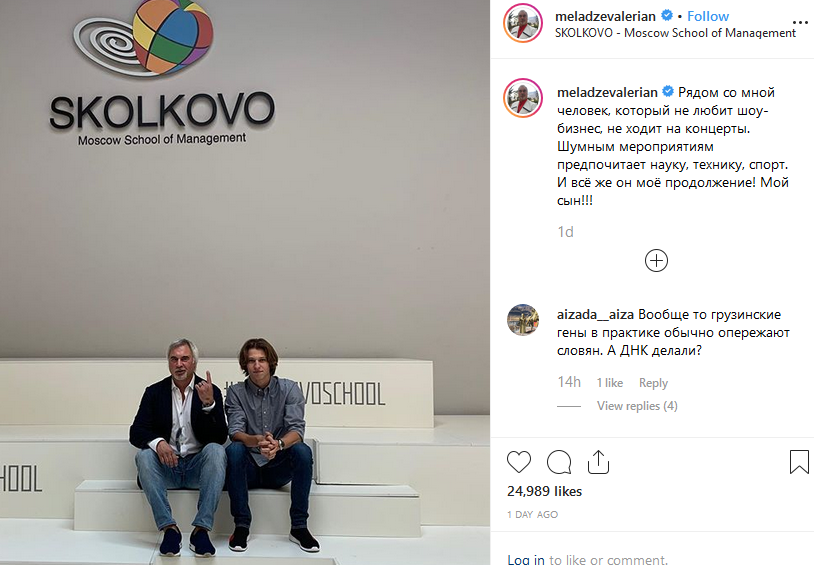
Task: View who liked the comment via 1 like
Action: (609, 383)
